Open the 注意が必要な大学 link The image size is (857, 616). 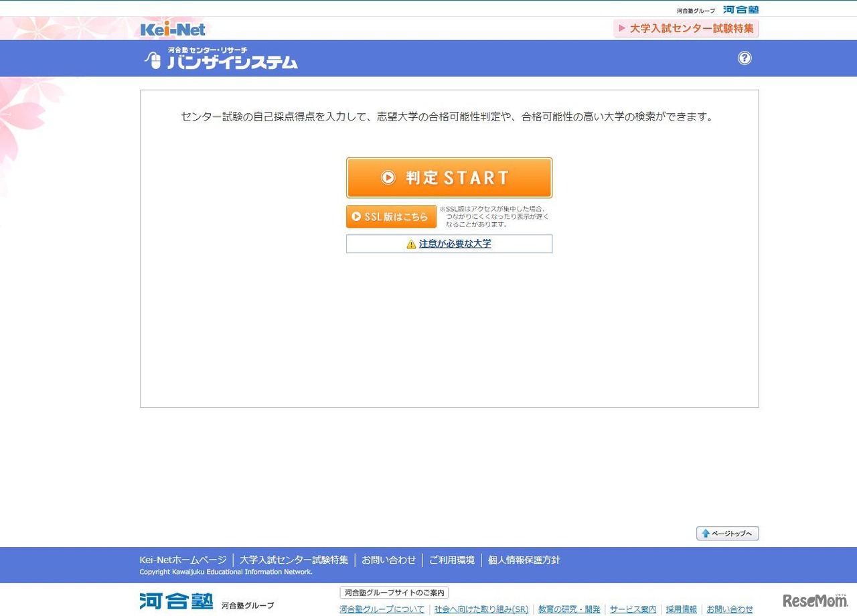455,244
